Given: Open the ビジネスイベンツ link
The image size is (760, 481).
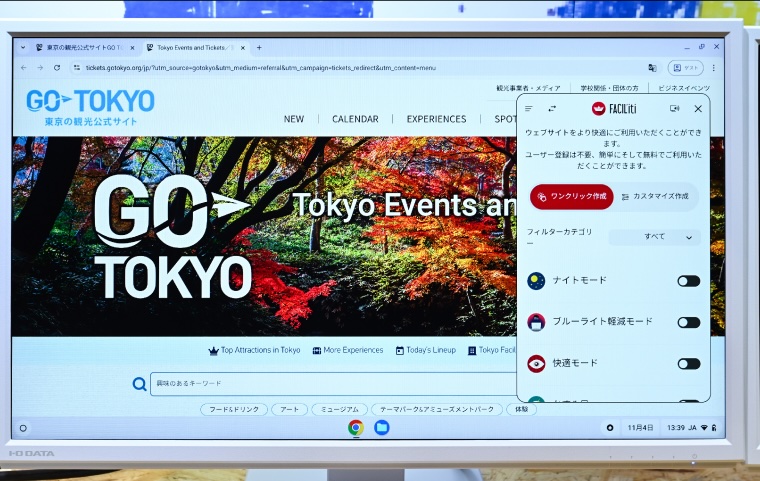Looking at the screenshot, I should [x=684, y=88].
